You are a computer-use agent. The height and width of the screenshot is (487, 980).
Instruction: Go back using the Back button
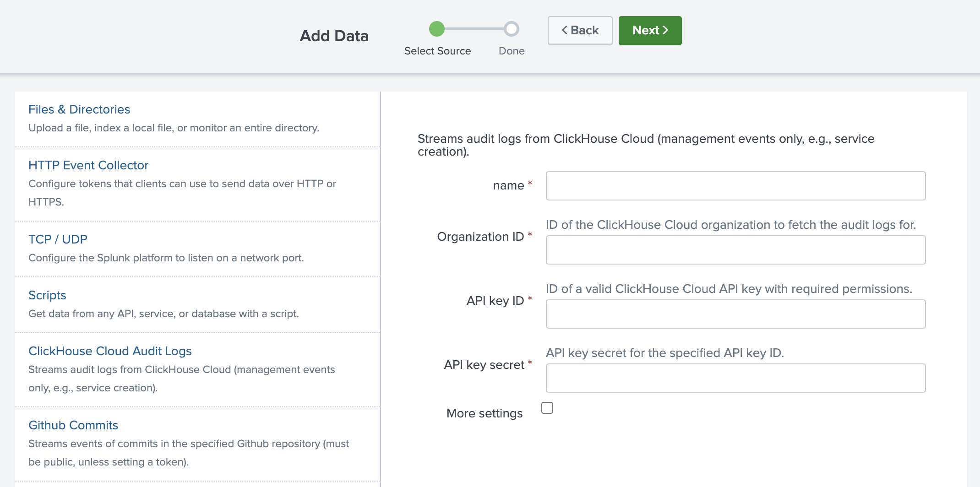point(580,30)
